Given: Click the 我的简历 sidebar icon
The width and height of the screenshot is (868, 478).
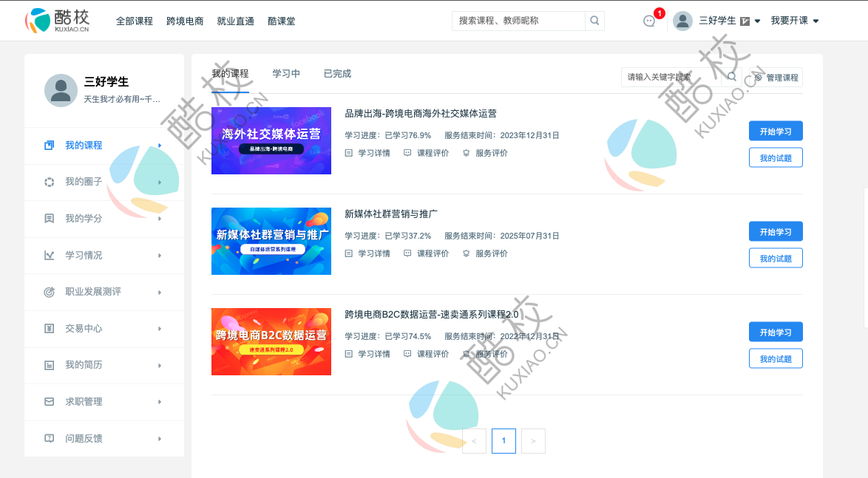Looking at the screenshot, I should pos(50,365).
